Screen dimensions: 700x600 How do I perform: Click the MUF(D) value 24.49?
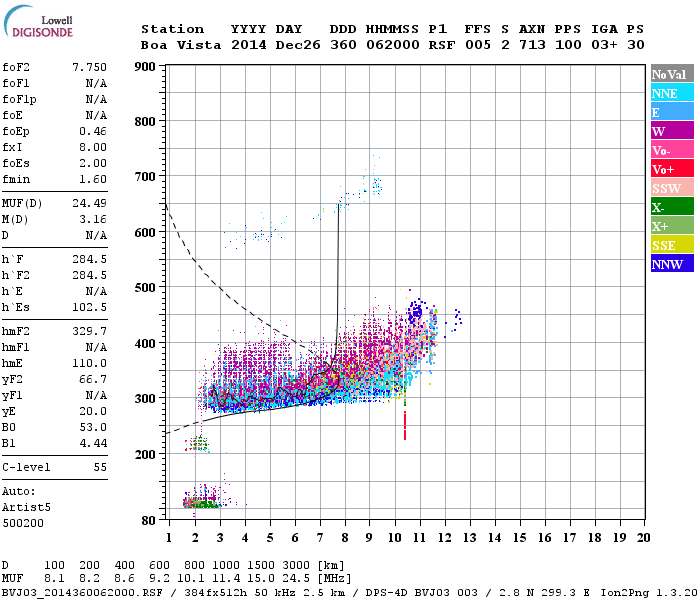pos(89,203)
